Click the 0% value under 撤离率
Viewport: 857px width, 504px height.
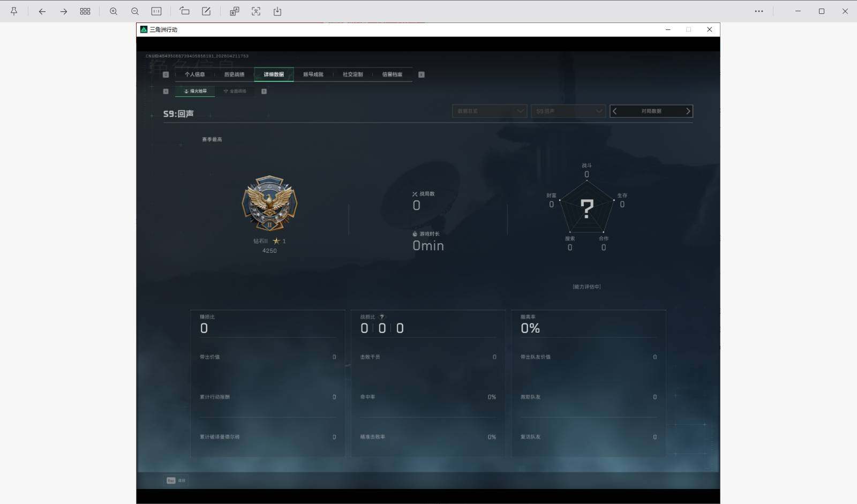[530, 328]
